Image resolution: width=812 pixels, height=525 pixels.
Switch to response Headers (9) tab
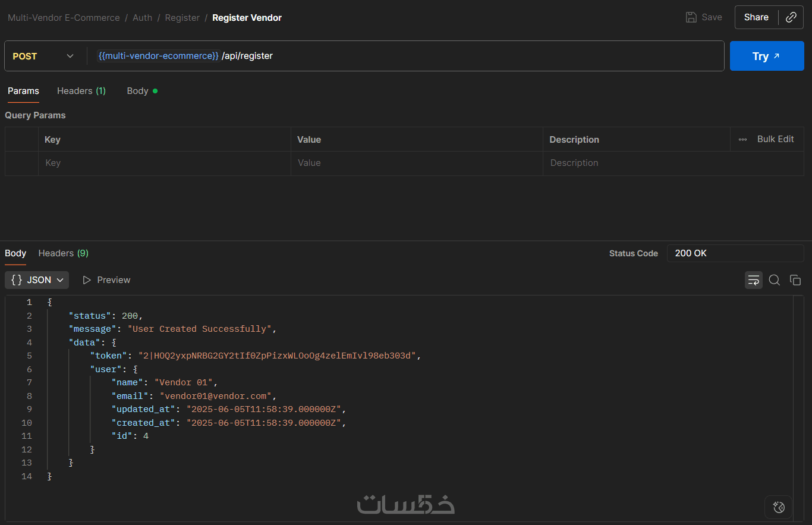tap(63, 253)
